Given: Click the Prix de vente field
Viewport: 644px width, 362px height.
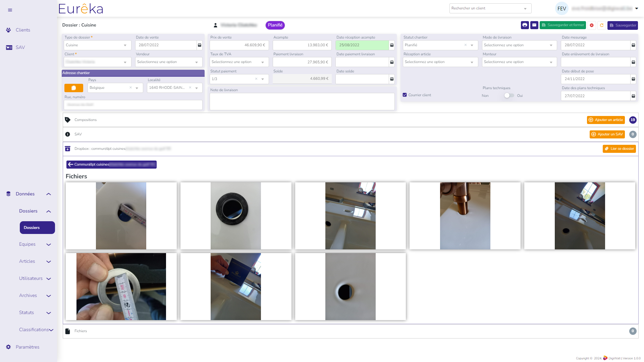Looking at the screenshot, I should 239,45.
